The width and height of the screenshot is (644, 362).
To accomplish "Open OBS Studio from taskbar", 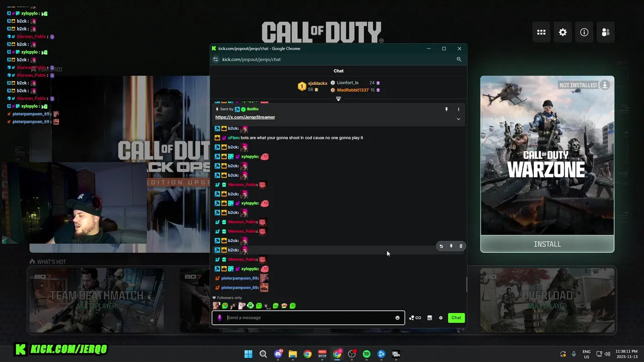I will click(x=352, y=354).
